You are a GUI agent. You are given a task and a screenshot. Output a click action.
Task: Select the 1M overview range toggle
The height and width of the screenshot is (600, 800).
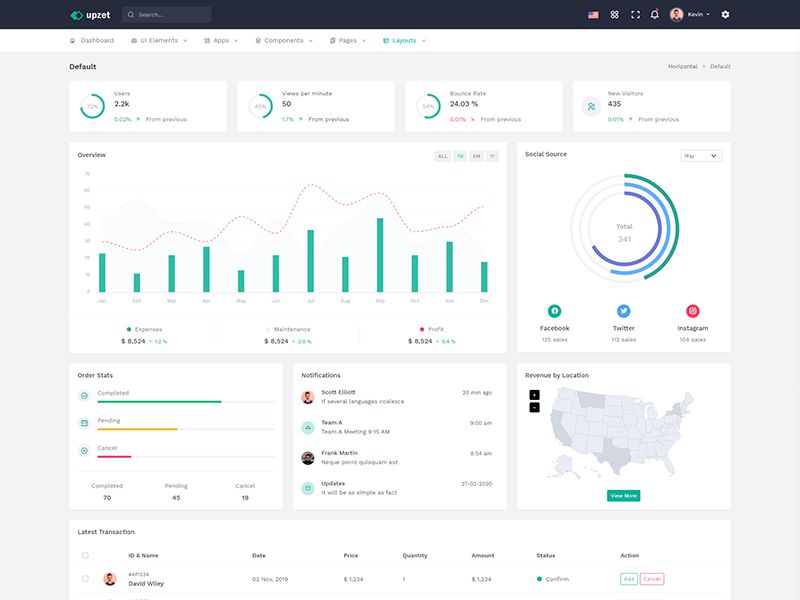[x=460, y=156]
